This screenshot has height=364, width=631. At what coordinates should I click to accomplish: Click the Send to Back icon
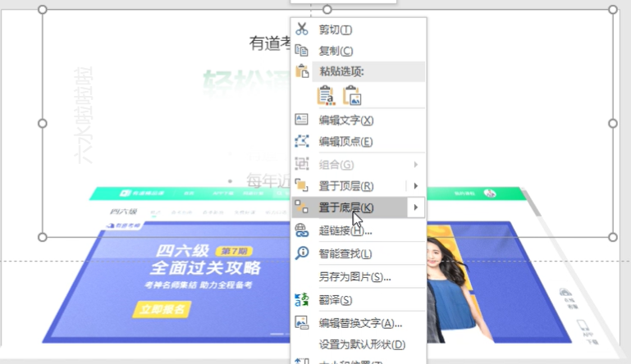(x=301, y=207)
